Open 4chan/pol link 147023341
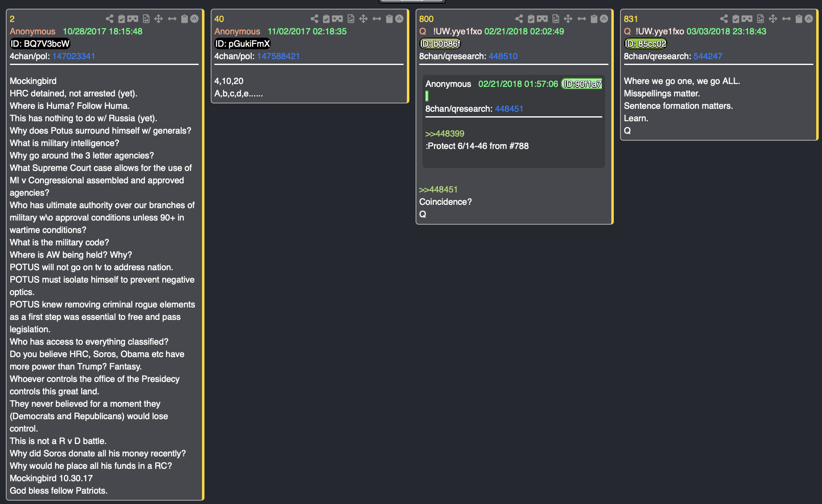 point(74,56)
